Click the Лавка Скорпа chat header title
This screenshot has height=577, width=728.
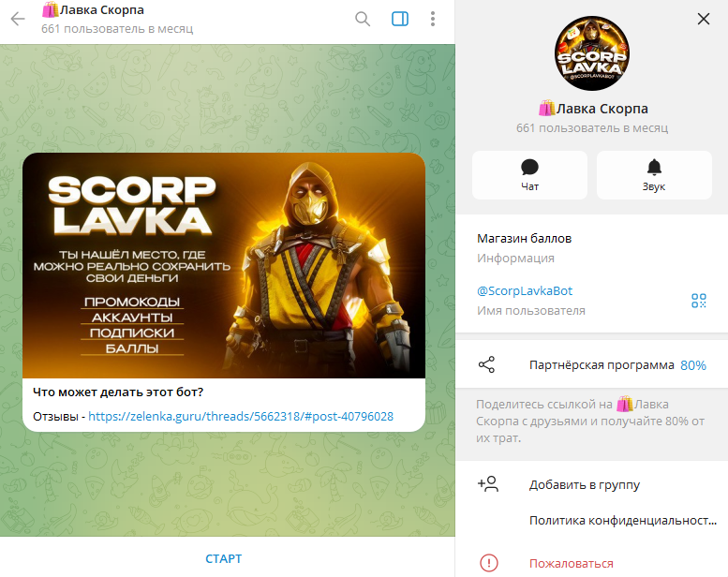(93, 9)
